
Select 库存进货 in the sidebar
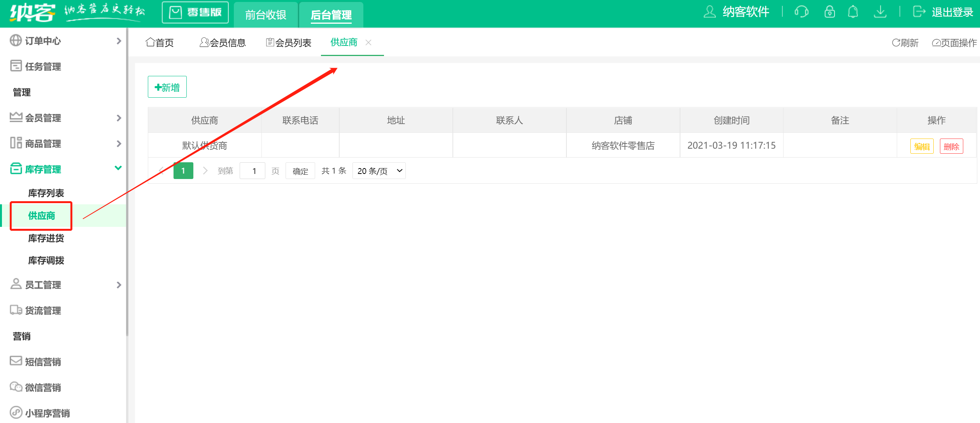(46, 238)
